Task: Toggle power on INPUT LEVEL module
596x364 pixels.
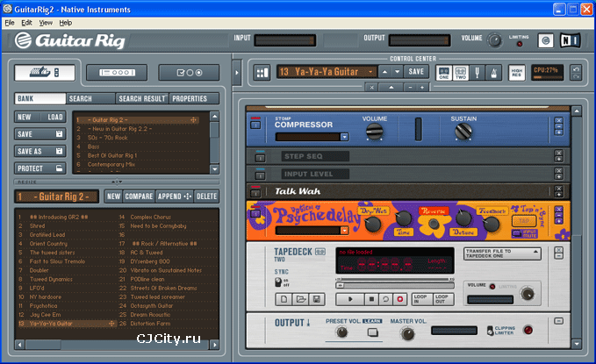Action: [260, 175]
